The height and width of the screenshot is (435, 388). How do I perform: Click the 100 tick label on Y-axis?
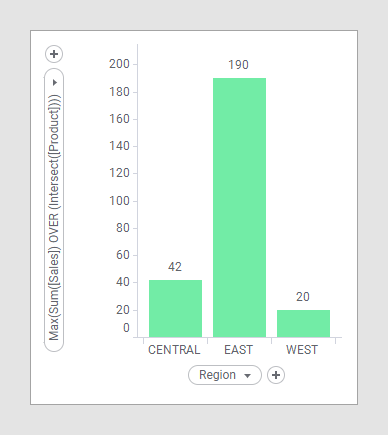tap(119, 201)
